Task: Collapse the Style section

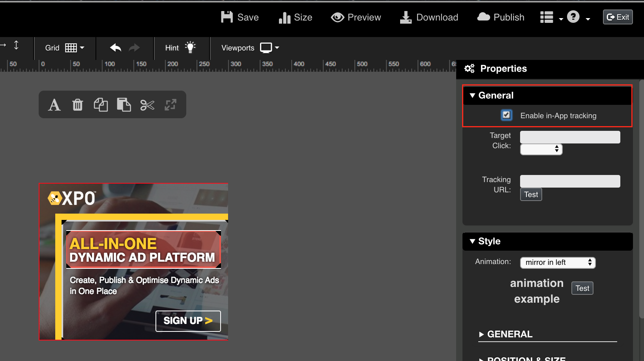Action: pyautogui.click(x=472, y=241)
